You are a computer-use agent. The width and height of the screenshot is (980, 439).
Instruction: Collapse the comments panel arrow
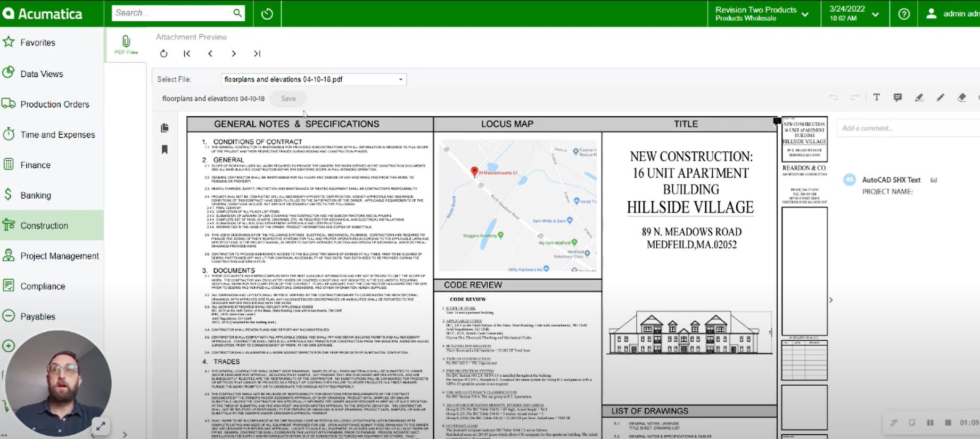point(831,300)
